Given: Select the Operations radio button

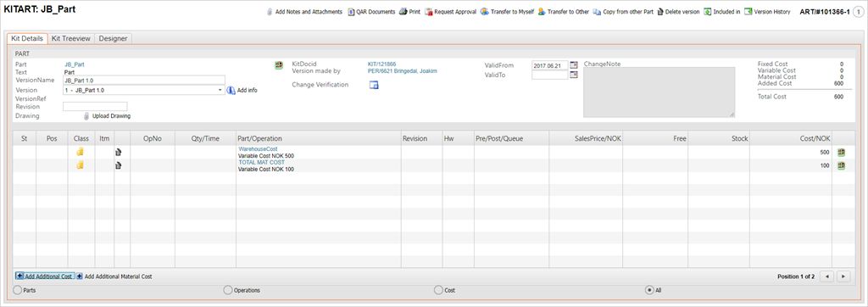Looking at the screenshot, I should pos(227,290).
